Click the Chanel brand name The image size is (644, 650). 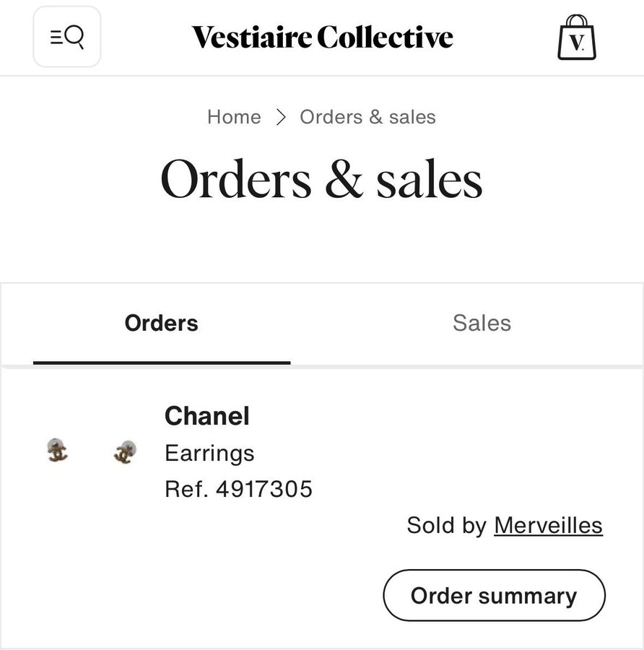(207, 416)
